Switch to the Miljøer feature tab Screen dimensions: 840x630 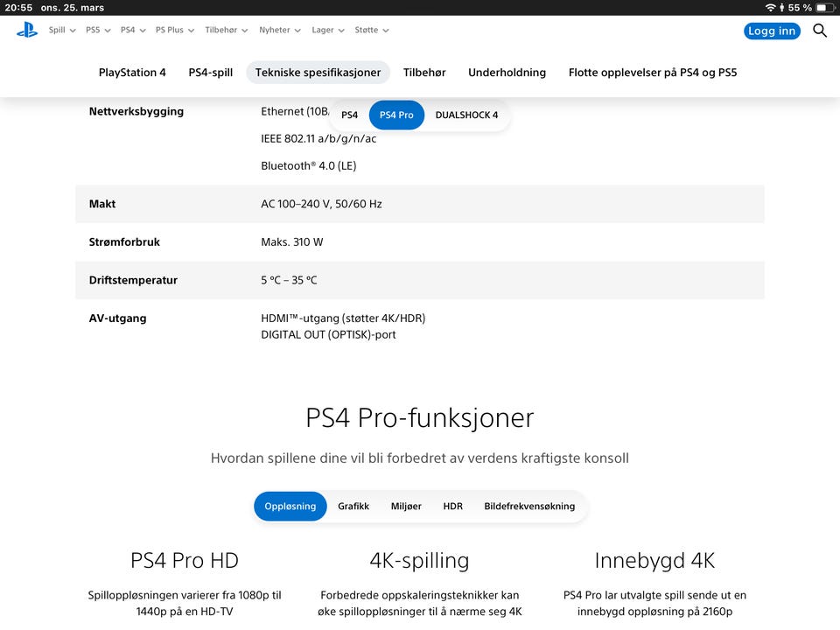[406, 507]
